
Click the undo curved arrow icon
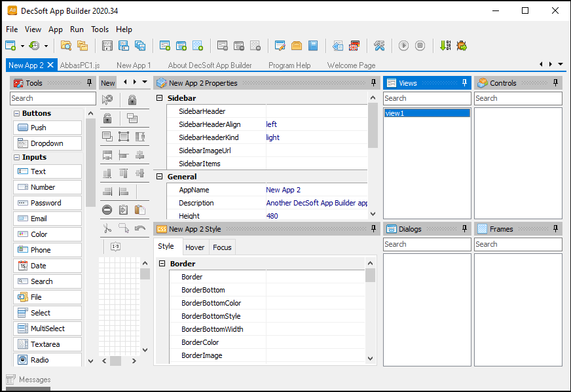click(x=140, y=228)
